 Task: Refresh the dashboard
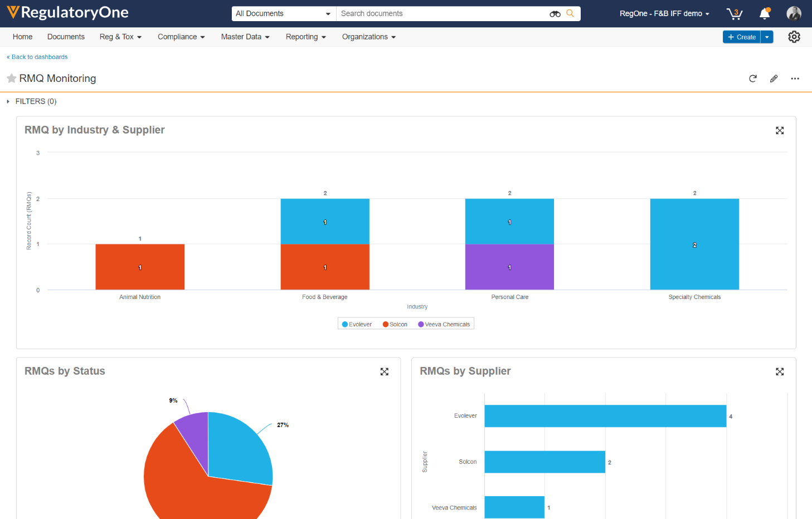753,79
